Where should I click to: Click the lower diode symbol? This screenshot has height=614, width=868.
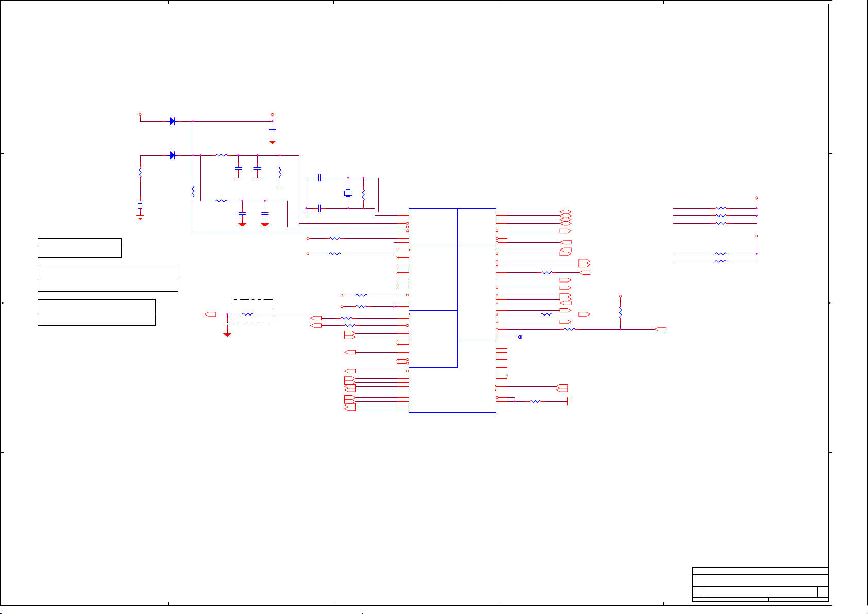pyautogui.click(x=172, y=155)
